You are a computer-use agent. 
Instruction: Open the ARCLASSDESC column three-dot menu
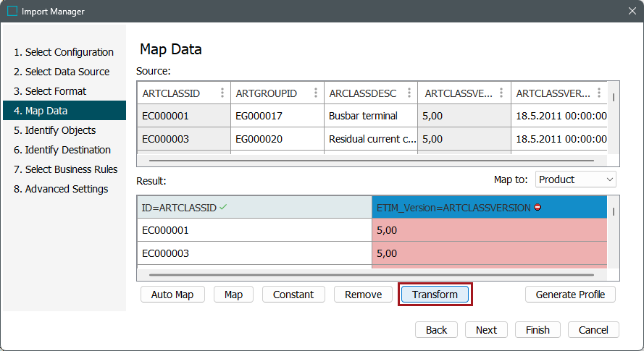[x=409, y=93]
